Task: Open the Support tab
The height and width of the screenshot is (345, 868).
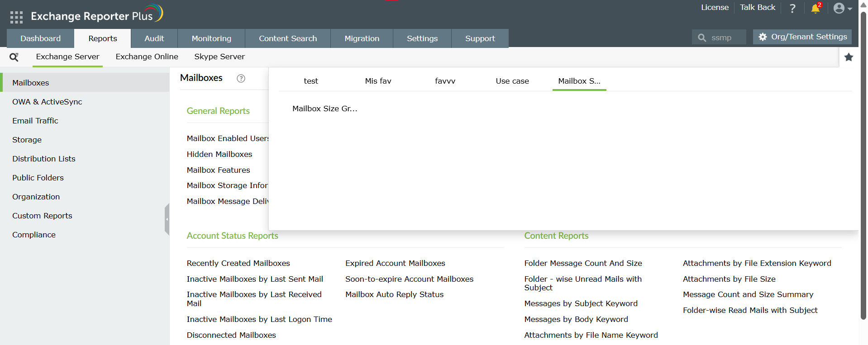Action: 480,38
